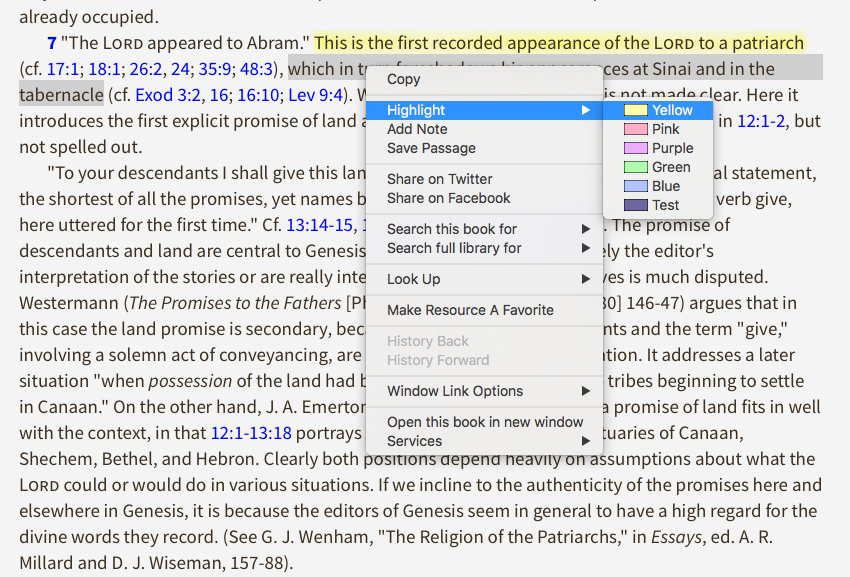Expand the Services submenu
This screenshot has width=850, height=577.
click(484, 441)
